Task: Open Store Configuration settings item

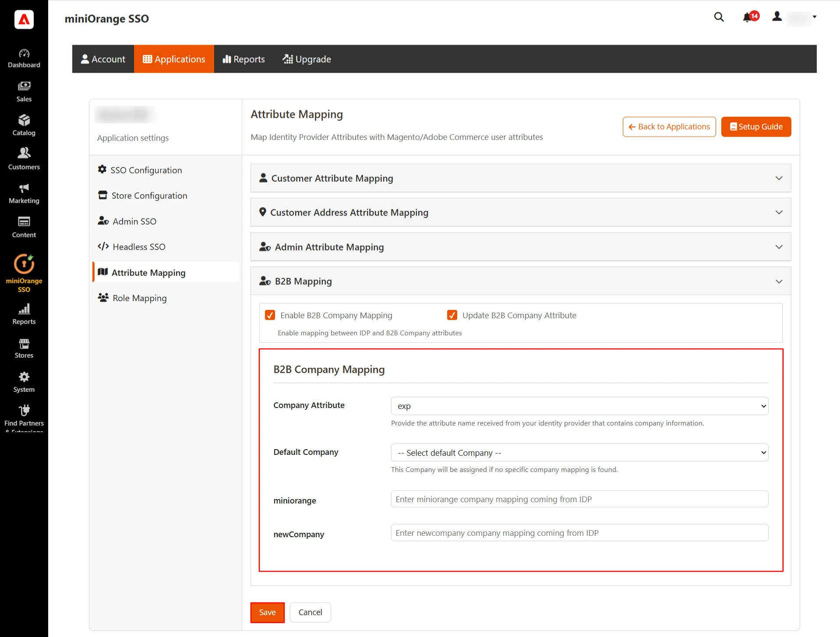Action: coord(166,196)
